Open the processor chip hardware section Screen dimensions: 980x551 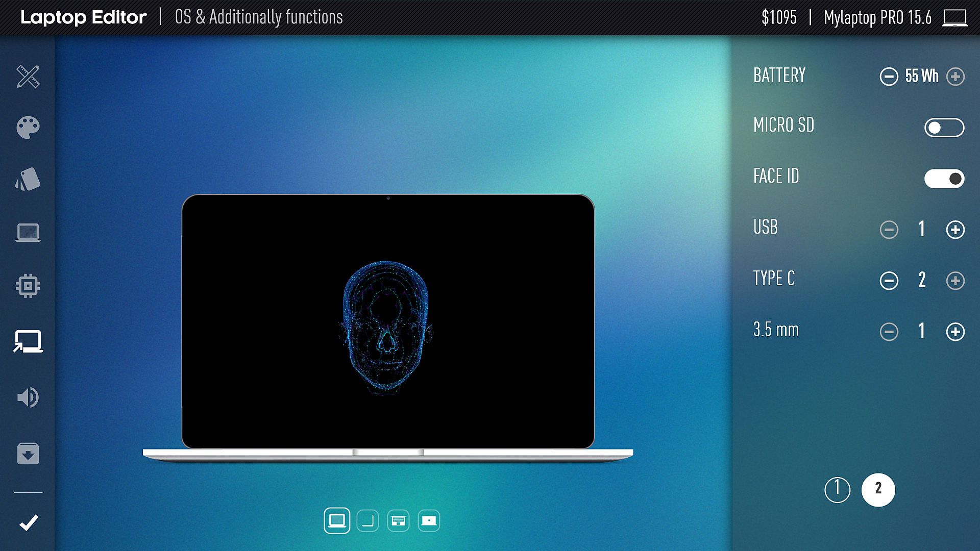tap(28, 286)
